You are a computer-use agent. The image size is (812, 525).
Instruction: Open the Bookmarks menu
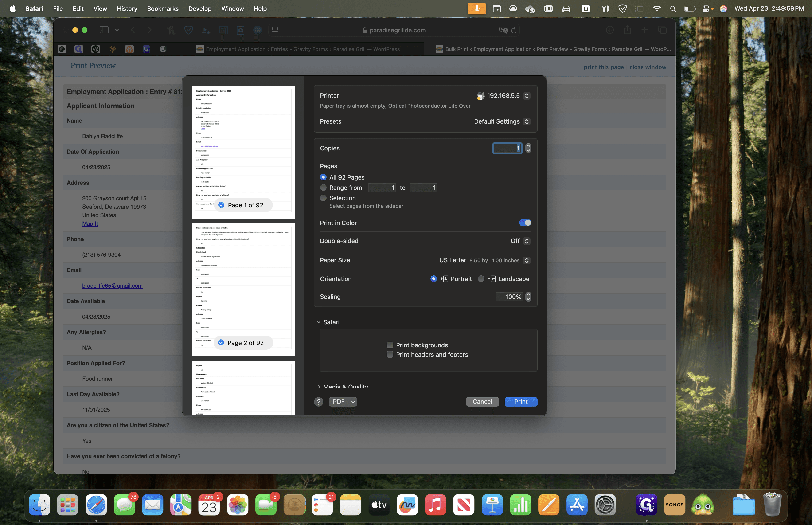click(163, 8)
